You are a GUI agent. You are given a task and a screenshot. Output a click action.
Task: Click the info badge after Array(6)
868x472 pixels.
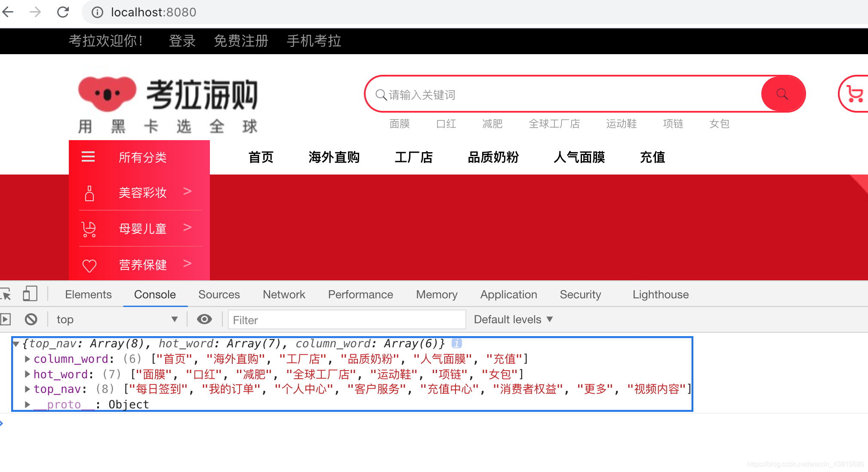[x=457, y=343]
